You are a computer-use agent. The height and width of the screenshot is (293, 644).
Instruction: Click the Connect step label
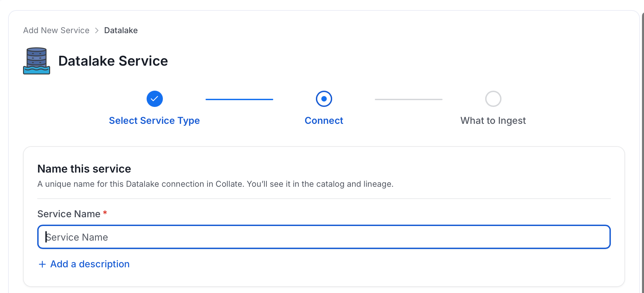pos(324,121)
